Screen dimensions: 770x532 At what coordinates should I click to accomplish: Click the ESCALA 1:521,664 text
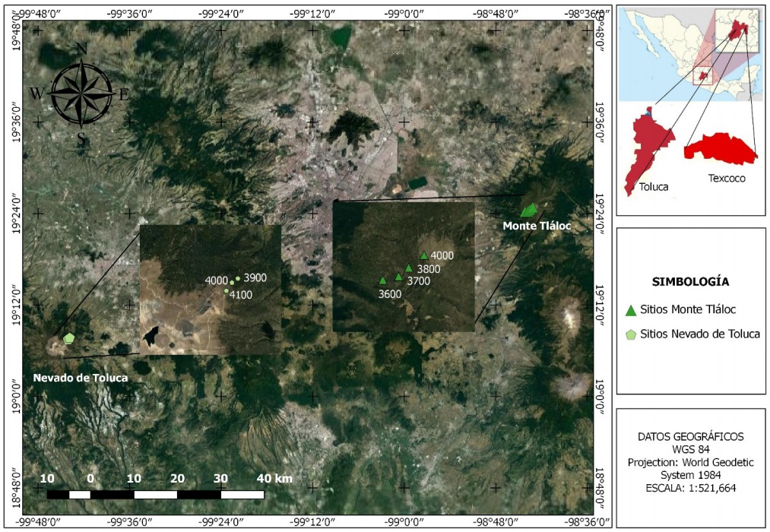(x=690, y=489)
